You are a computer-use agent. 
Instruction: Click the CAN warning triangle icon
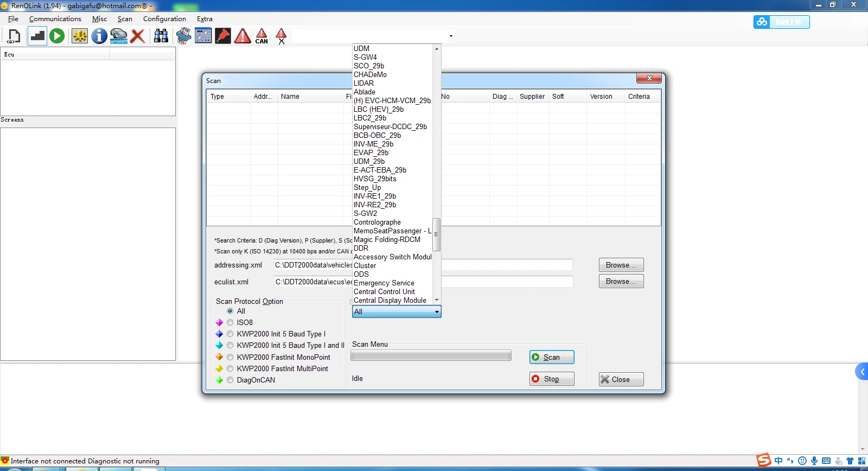(261, 36)
